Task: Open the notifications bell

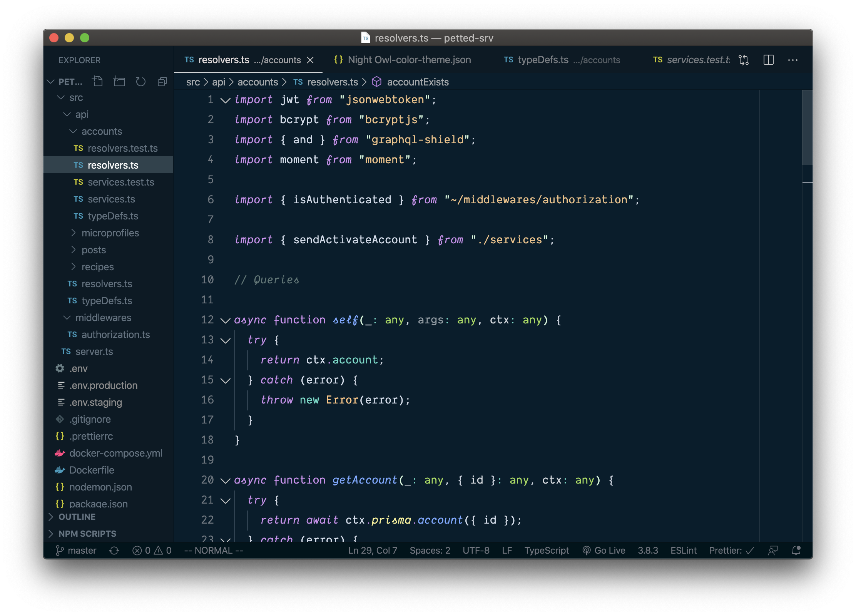Action: [796, 551]
